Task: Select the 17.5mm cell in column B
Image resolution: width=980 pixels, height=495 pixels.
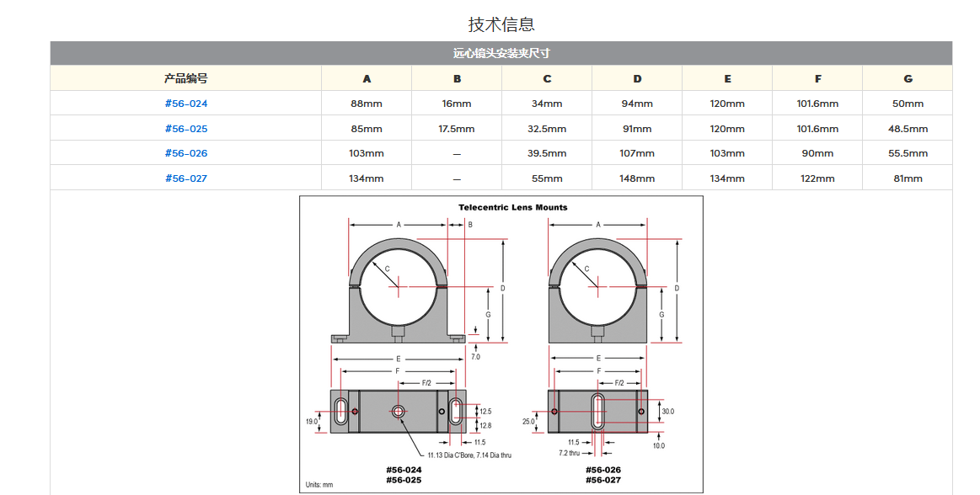Action: (457, 129)
